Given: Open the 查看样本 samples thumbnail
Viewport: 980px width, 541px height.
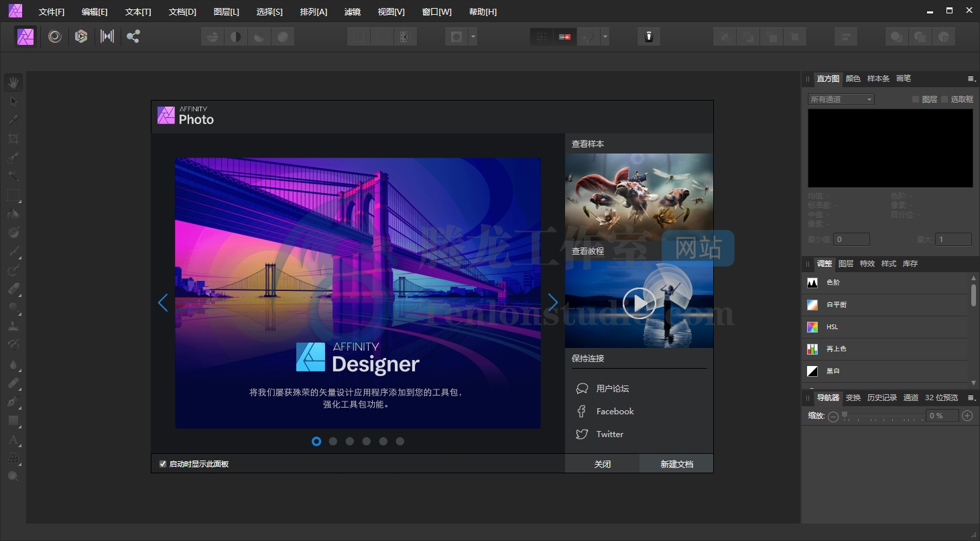Looking at the screenshot, I should (x=639, y=196).
